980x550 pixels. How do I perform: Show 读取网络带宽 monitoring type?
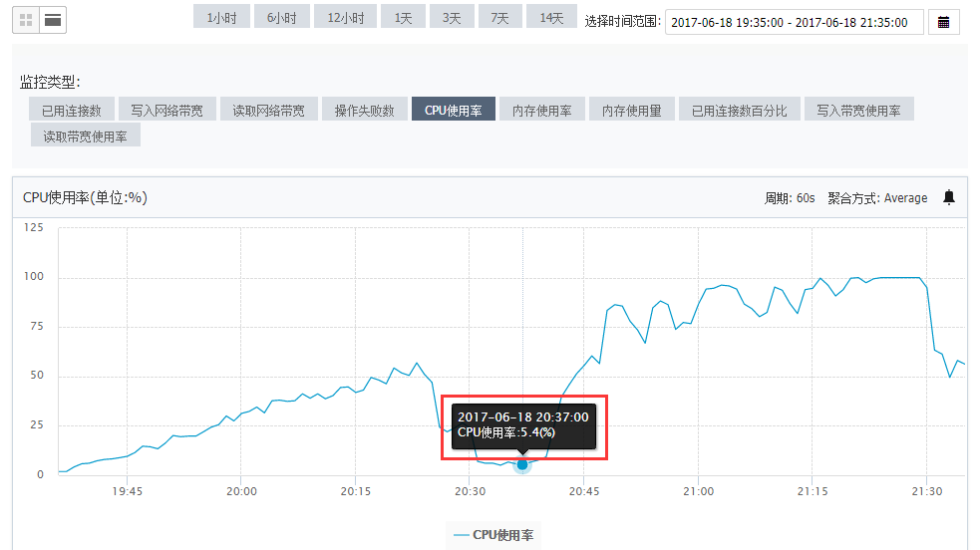pos(269,110)
